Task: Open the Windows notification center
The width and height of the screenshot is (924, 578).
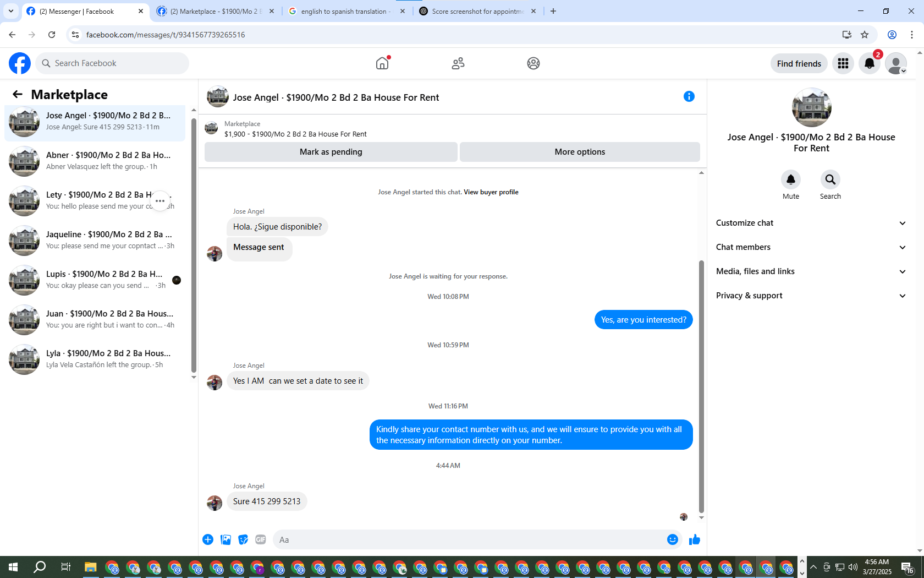Action: [908, 567]
